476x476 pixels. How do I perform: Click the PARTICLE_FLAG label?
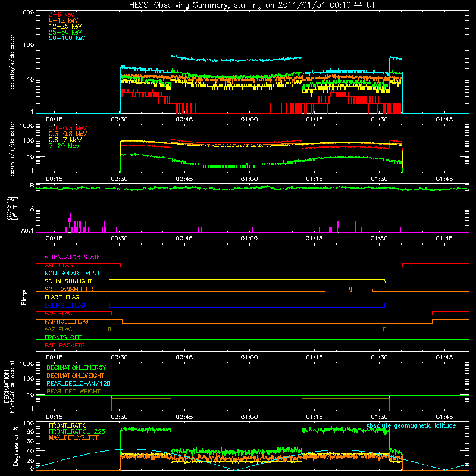tap(67, 321)
